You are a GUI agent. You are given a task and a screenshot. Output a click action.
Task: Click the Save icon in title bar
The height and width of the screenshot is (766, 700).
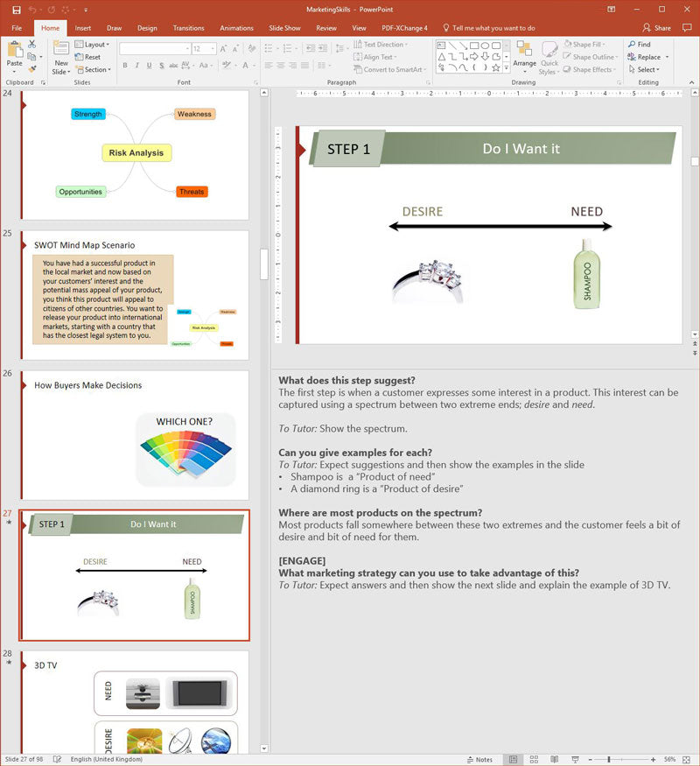click(17, 10)
